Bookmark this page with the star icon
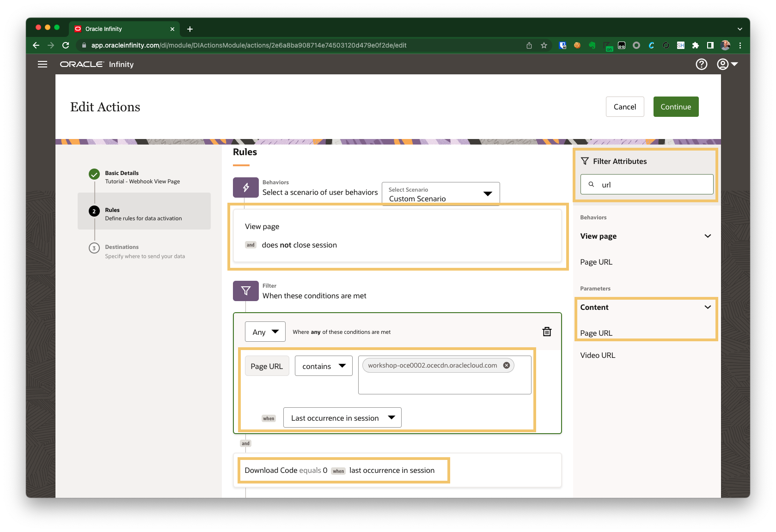 (544, 45)
